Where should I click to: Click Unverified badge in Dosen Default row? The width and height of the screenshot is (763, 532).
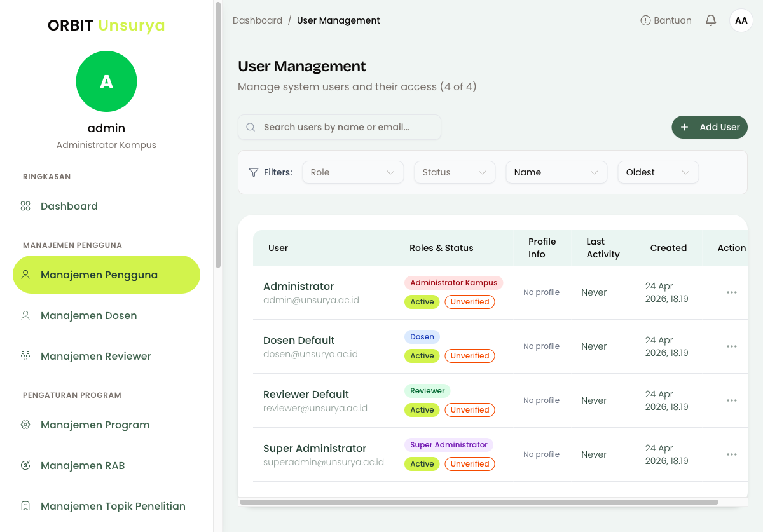pyautogui.click(x=470, y=356)
